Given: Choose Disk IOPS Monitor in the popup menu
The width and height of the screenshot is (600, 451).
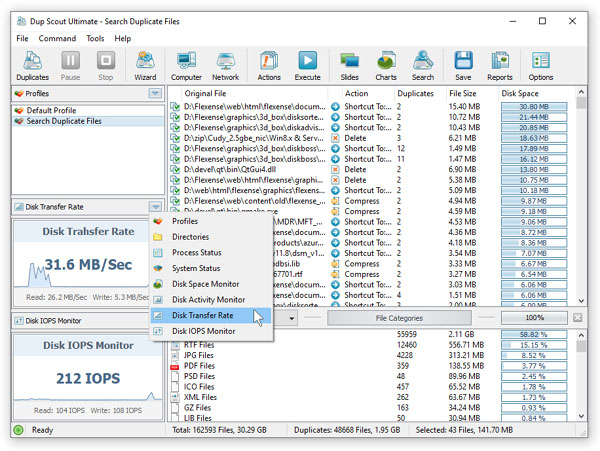Looking at the screenshot, I should click(x=211, y=331).
